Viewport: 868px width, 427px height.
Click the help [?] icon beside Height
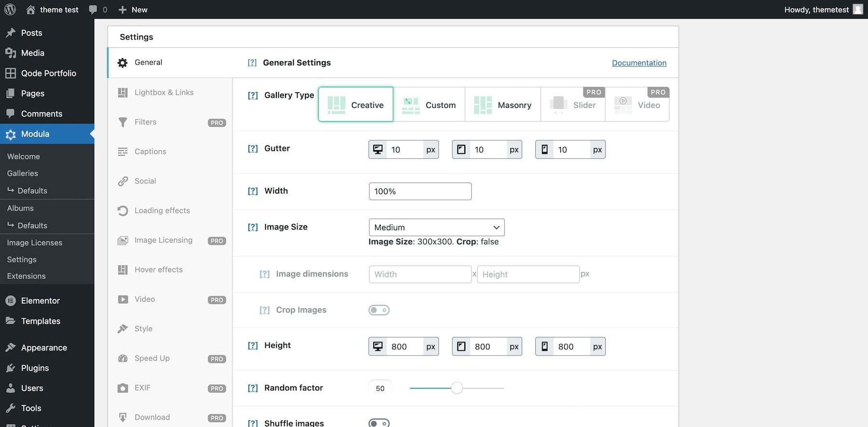[x=253, y=345]
